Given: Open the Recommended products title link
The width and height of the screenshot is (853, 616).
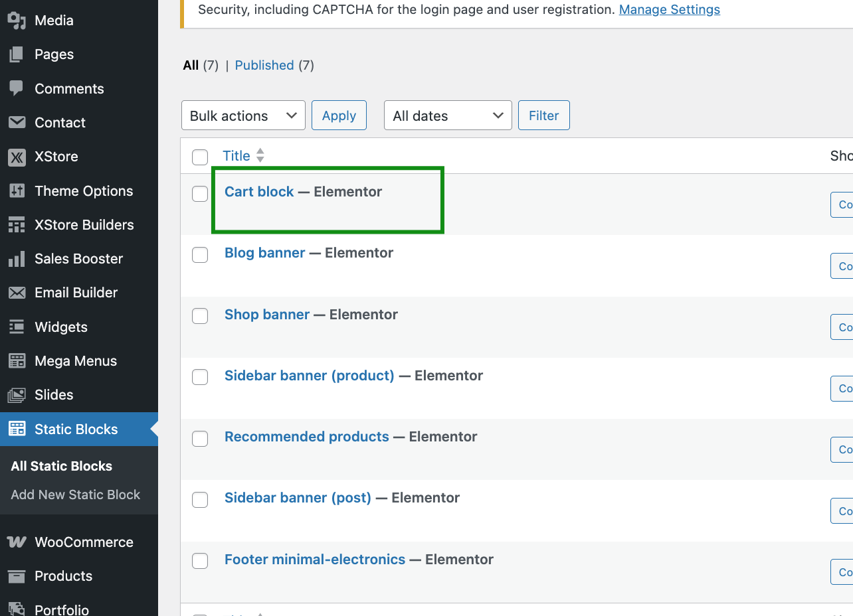Looking at the screenshot, I should [x=307, y=437].
